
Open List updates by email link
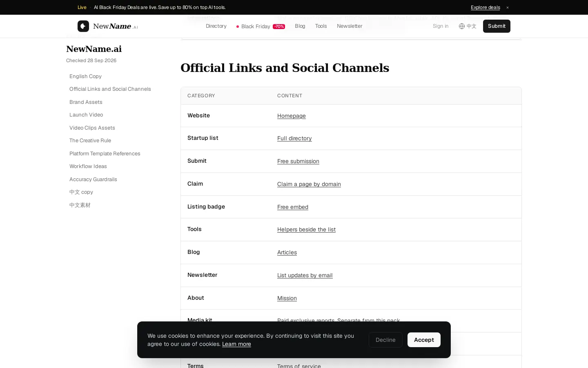tap(305, 276)
